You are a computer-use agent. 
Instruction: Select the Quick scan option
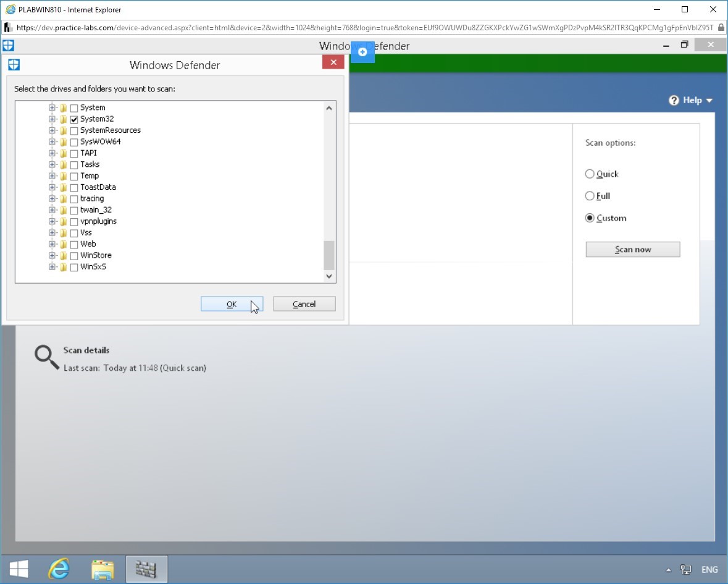point(590,174)
